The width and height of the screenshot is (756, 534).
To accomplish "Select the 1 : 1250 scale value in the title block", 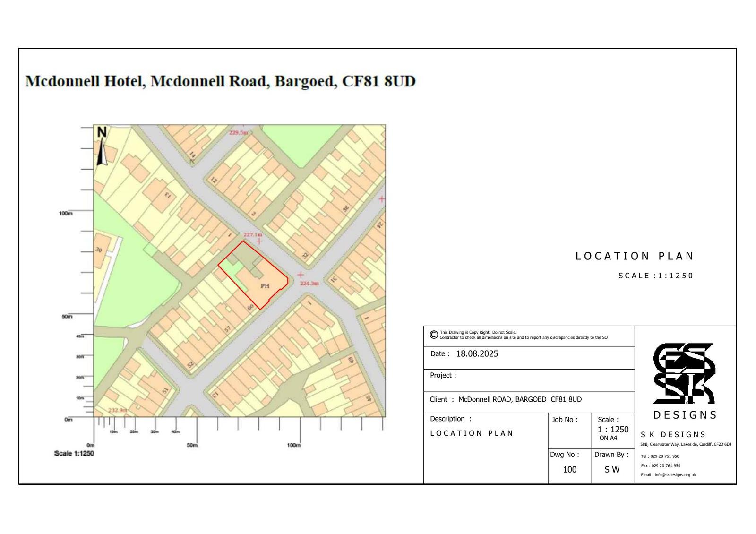I will coord(613,430).
